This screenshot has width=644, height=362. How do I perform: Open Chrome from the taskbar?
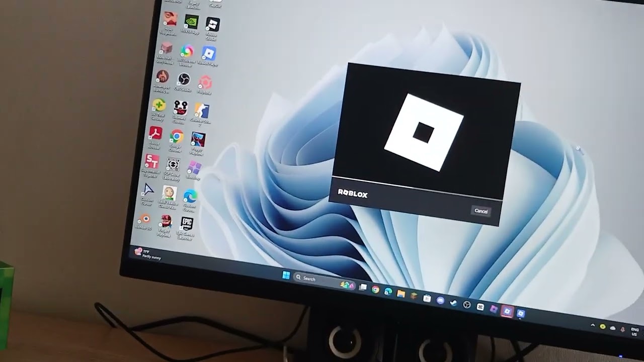(375, 289)
